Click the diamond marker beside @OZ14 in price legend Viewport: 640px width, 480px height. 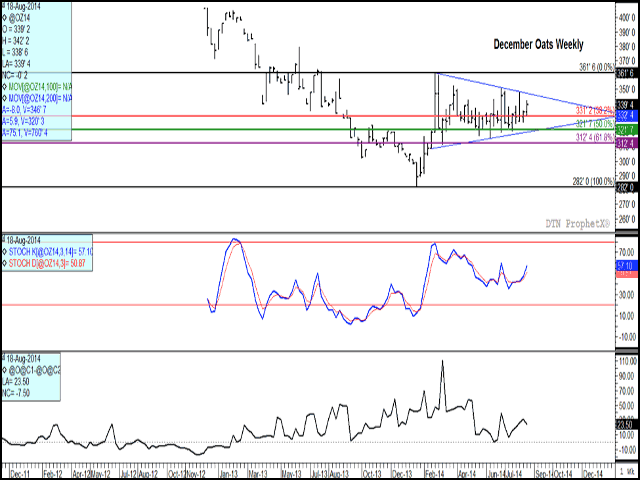[4, 18]
